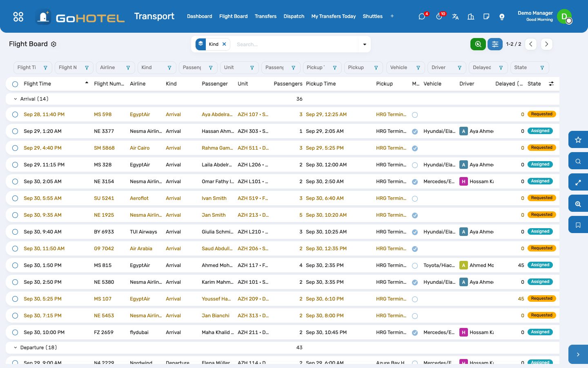This screenshot has width=588, height=368.
Task: Select row checkbox for flight NE 3377
Action: 15,132
